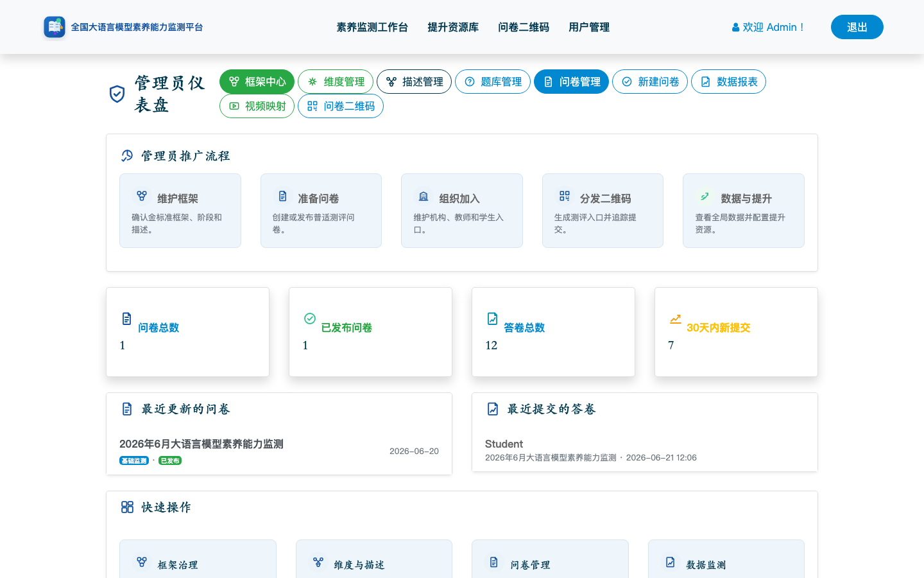Click the 已发布问卷 label
Viewport: 924px width, 578px height.
coord(346,328)
